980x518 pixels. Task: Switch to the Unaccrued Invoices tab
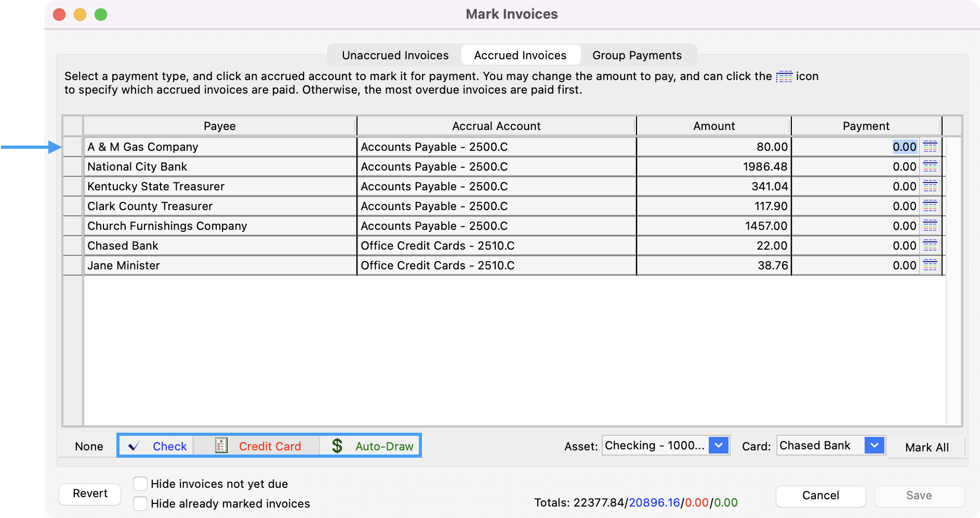point(395,55)
